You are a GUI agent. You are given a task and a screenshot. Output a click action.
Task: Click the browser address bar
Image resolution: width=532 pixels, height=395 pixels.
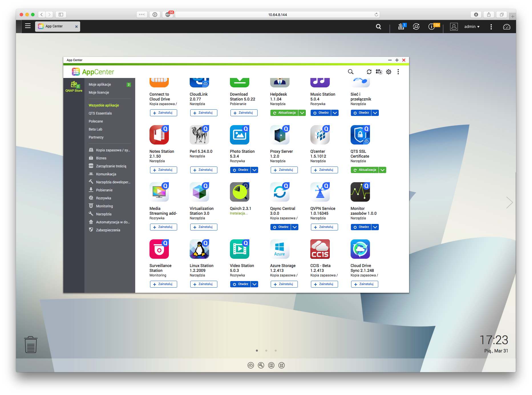coord(277,15)
